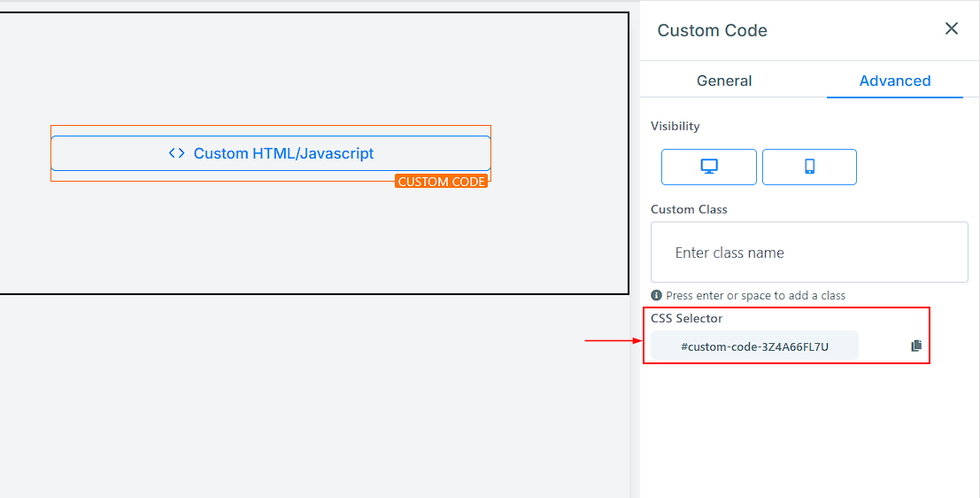Select the orange CUSTOM CODE badge

pos(441,182)
